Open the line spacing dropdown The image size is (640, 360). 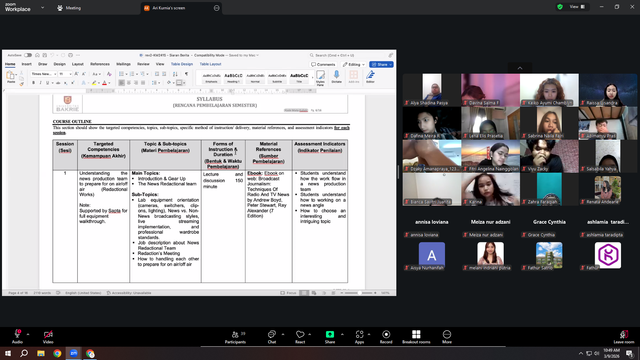156,83
